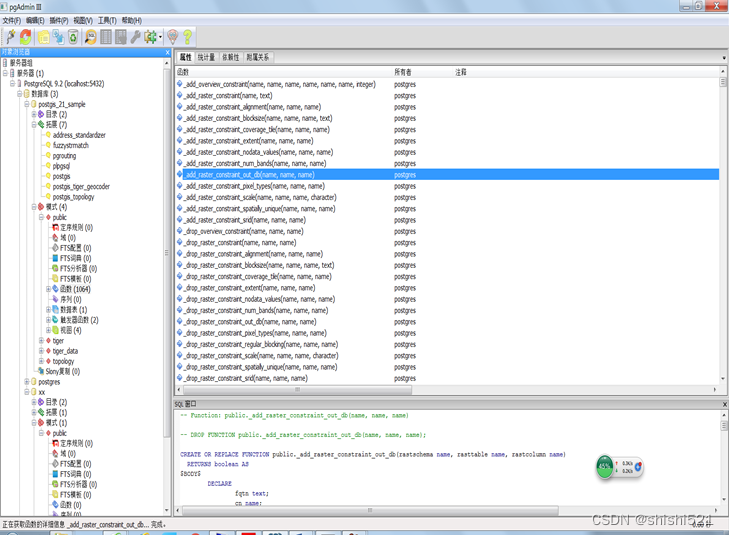
Task: Close the object browser panel
Action: pyautogui.click(x=168, y=52)
